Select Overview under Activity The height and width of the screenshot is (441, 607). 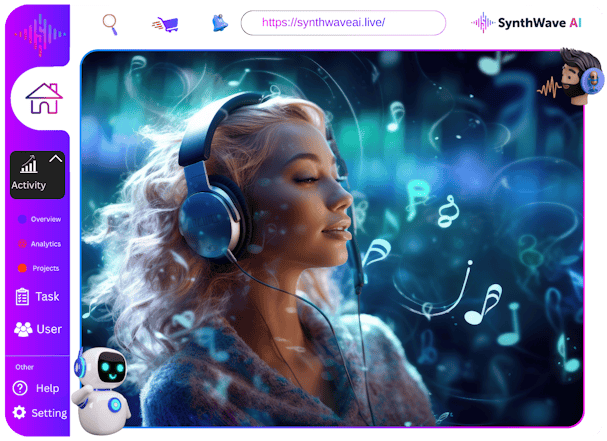coord(45,219)
